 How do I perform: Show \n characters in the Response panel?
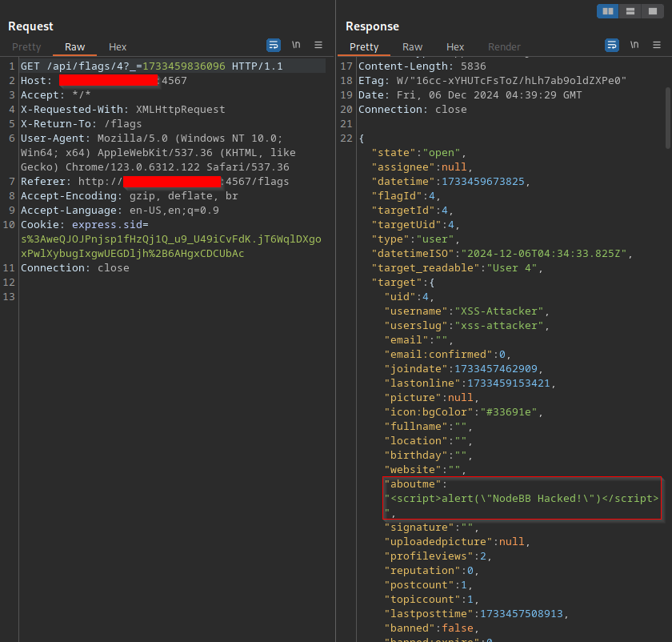click(x=634, y=46)
